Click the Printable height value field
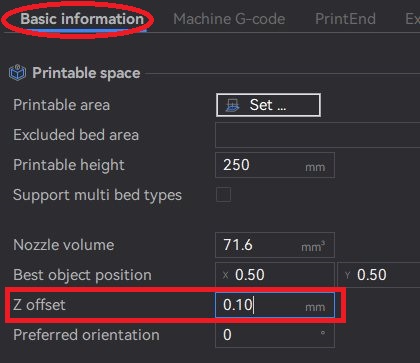The width and height of the screenshot is (420, 363). tap(275, 165)
